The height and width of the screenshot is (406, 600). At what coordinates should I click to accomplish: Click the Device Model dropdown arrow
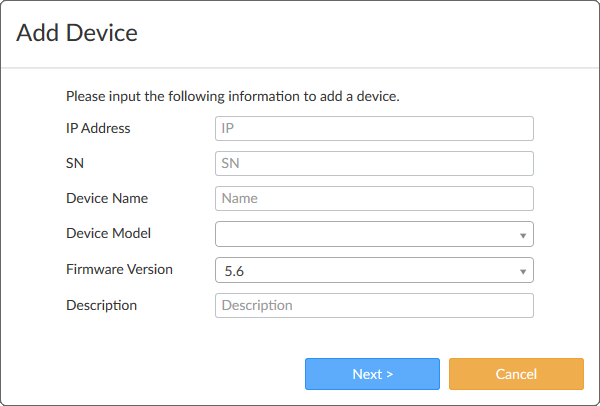pos(523,235)
